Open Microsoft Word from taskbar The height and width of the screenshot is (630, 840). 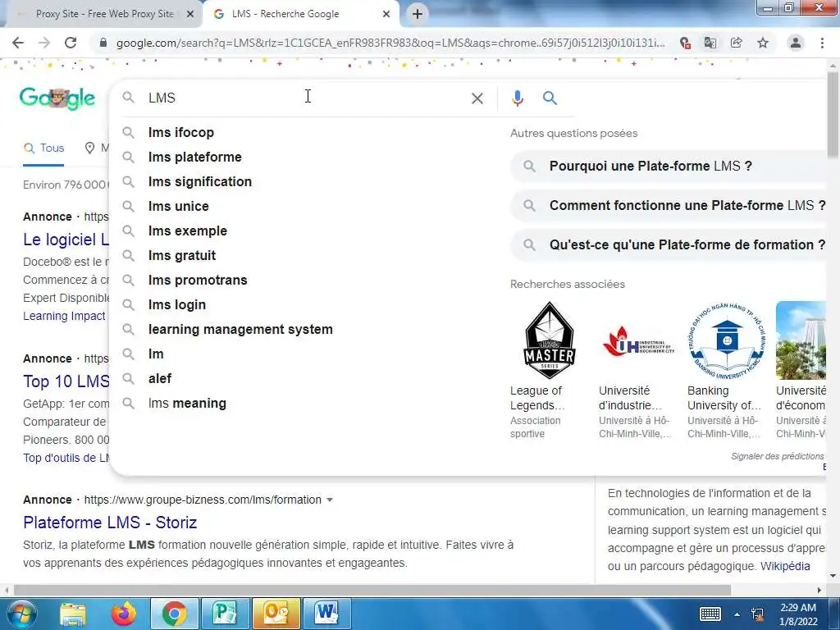[326, 614]
